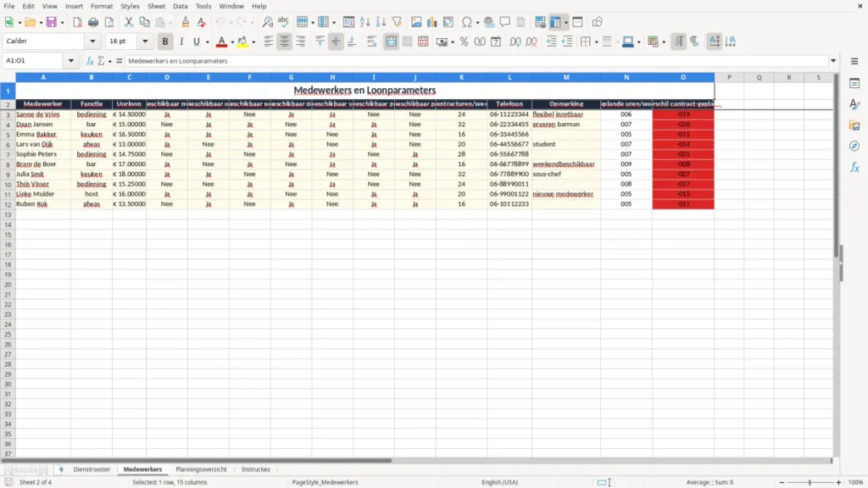The height and width of the screenshot is (488, 868).
Task: Click the formula input line
Action: [476, 61]
